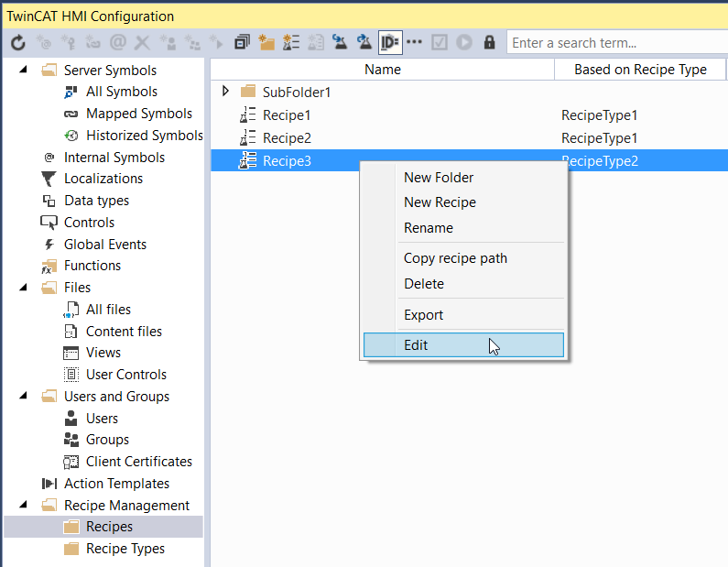Choose Copy recipe path menu entry
The image size is (728, 567).
(463, 258)
